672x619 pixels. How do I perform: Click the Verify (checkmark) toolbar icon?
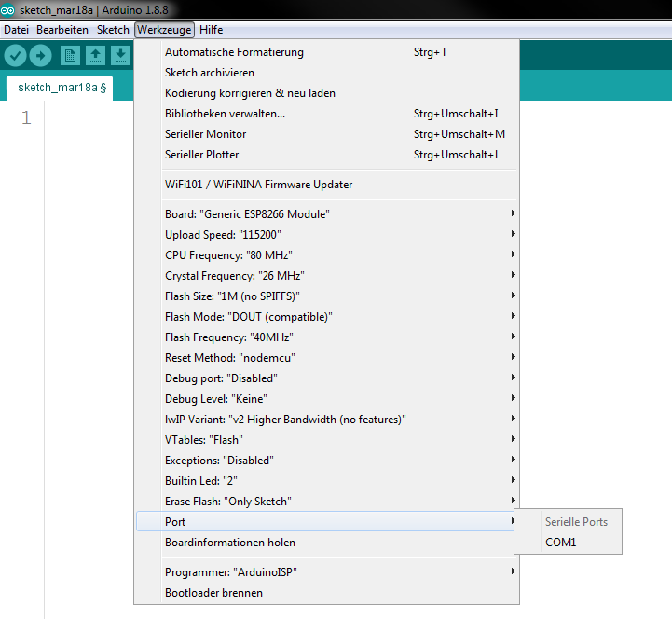point(15,56)
